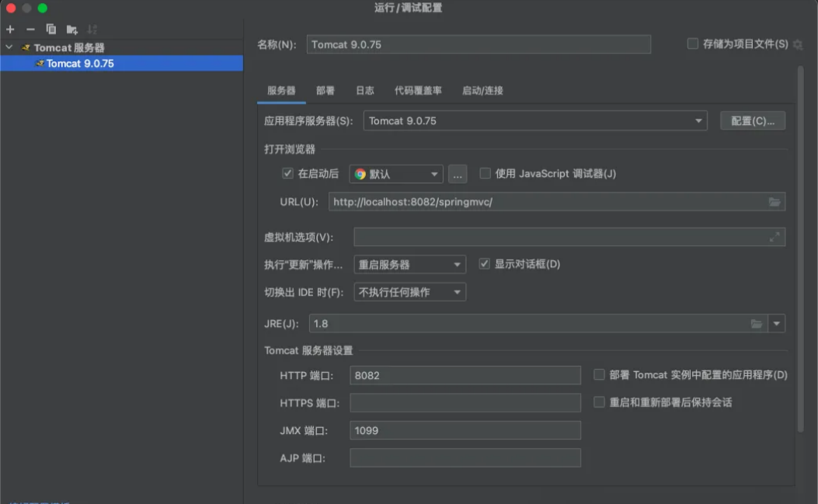The height and width of the screenshot is (504, 818).
Task: Close the 运行/调试配置 window
Action: point(10,8)
